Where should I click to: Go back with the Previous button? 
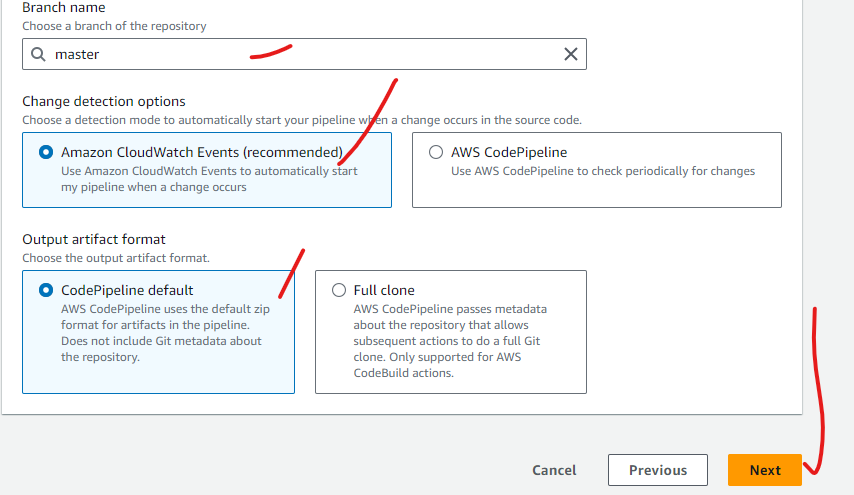(x=658, y=470)
